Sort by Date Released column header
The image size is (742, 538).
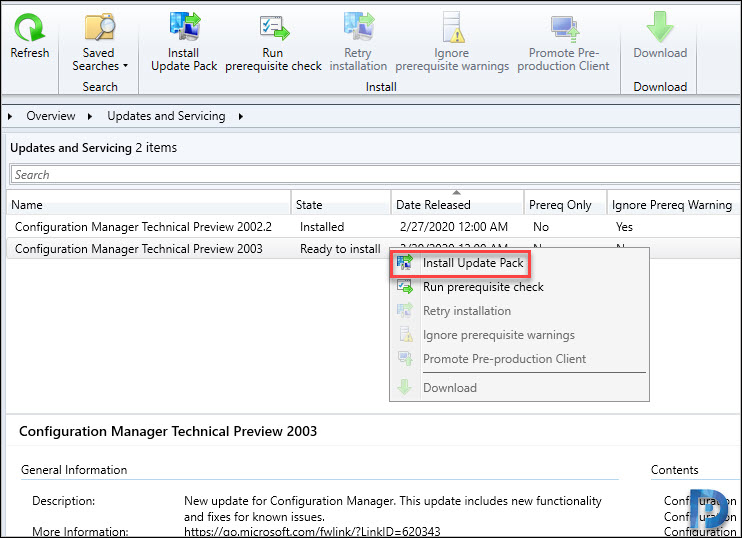[457, 204]
